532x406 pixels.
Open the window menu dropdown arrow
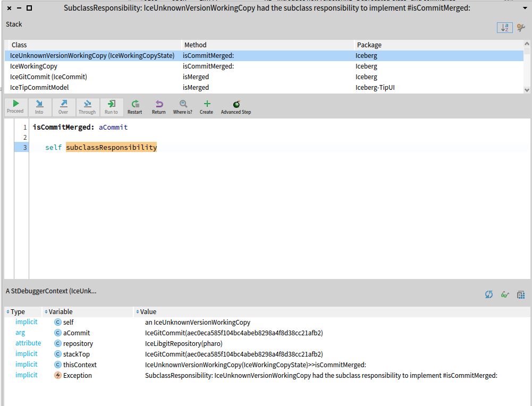(x=525, y=8)
